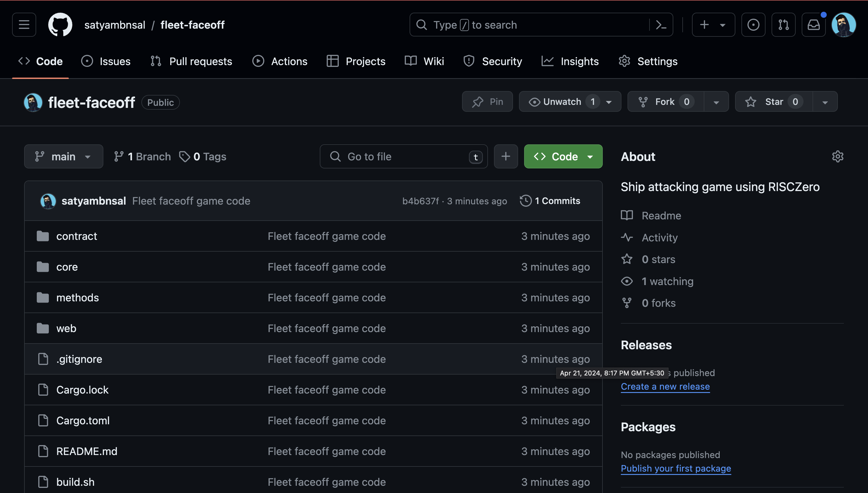Open the methods folder icon
The height and width of the screenshot is (493, 868).
43,298
